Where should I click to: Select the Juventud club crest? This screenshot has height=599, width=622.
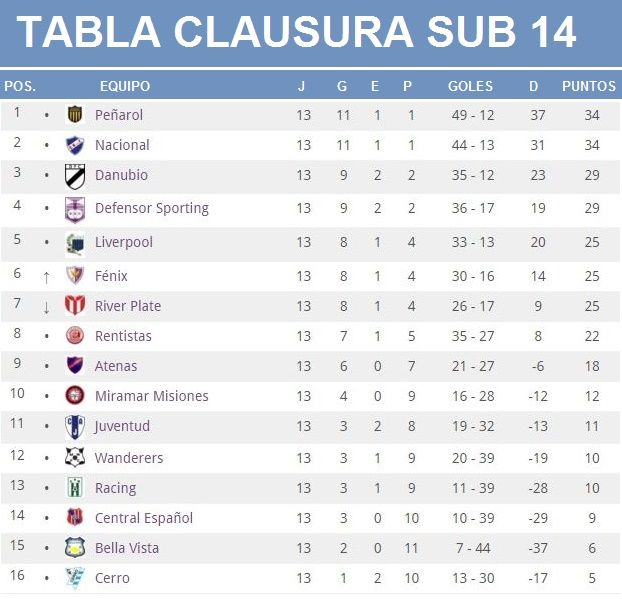tap(75, 427)
